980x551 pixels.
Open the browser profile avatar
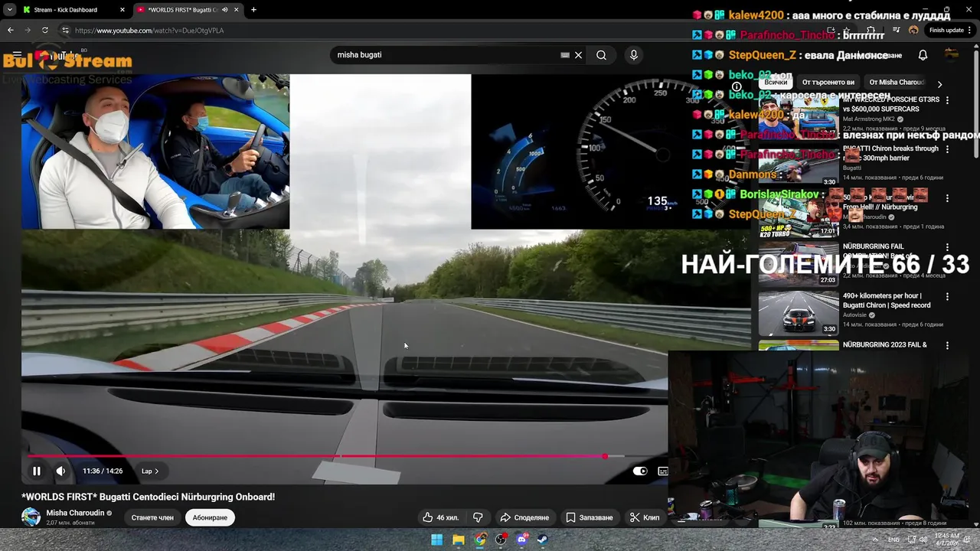(913, 31)
